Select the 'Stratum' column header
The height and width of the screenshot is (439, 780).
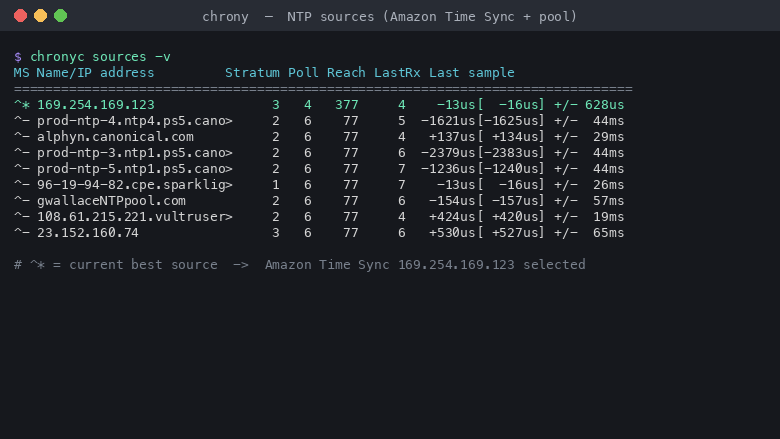pos(252,73)
